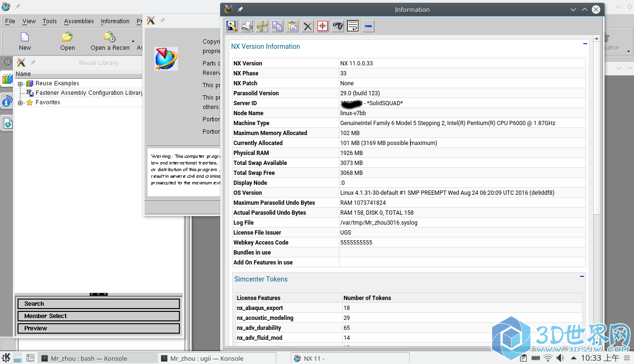634x364 pixels.
Task: Open Find with the binoculars icon
Action: tap(338, 27)
